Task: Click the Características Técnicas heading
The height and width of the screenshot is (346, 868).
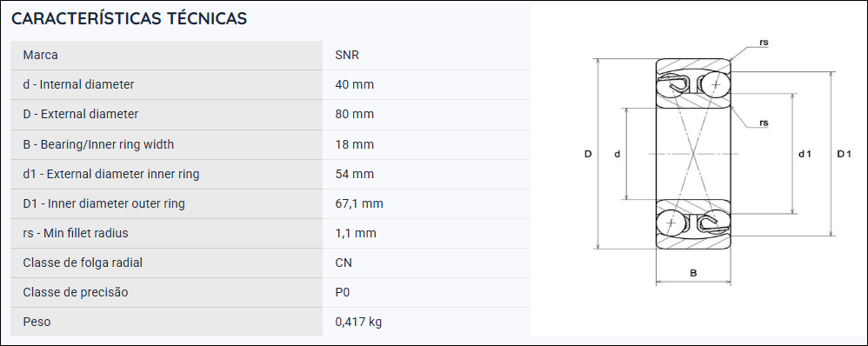Action: [x=129, y=18]
